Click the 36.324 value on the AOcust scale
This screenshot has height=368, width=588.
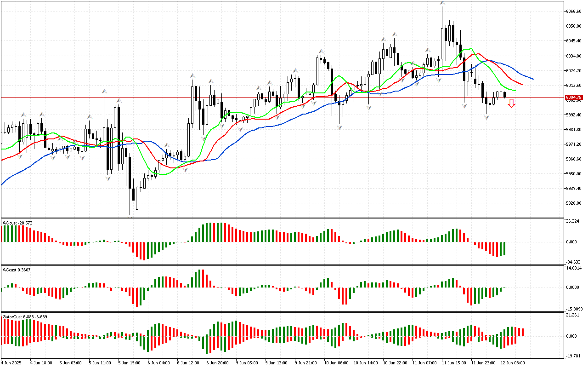(573, 222)
